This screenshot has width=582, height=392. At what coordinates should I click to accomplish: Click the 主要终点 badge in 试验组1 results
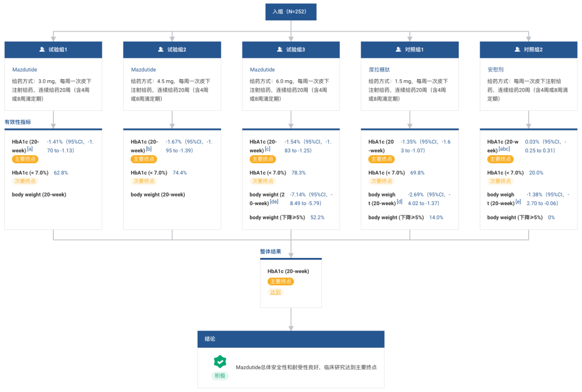point(25,159)
